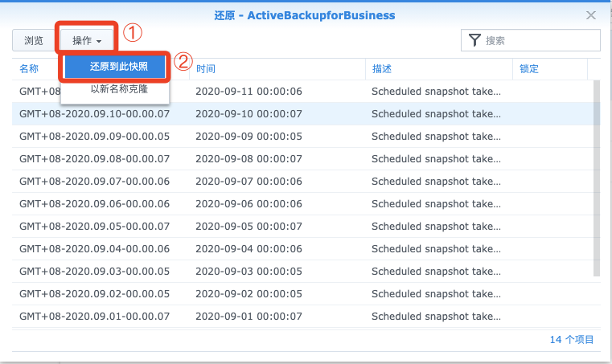Click the 14 个项目 item count label
Image resolution: width=612 pixels, height=364 pixels.
[572, 340]
